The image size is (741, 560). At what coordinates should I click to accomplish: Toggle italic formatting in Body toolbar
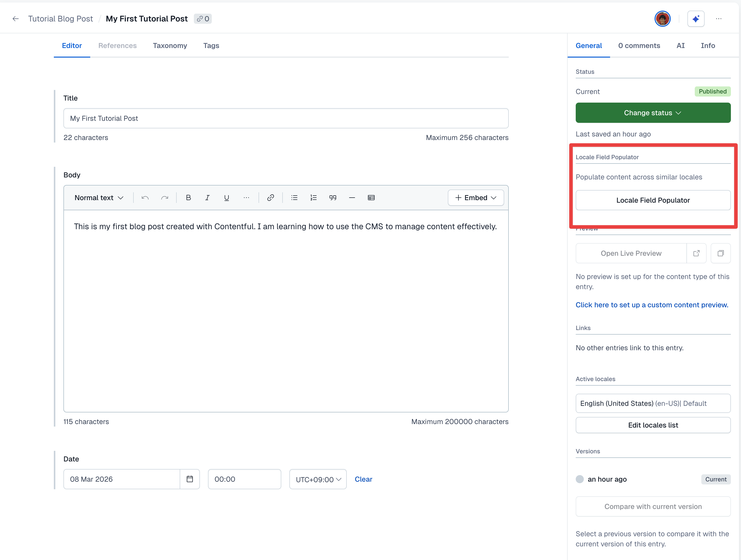click(x=207, y=198)
